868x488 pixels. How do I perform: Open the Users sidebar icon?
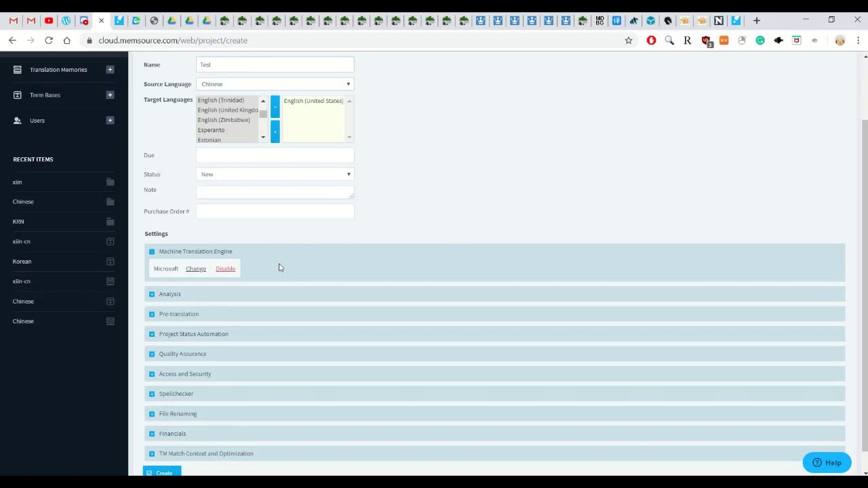point(18,121)
